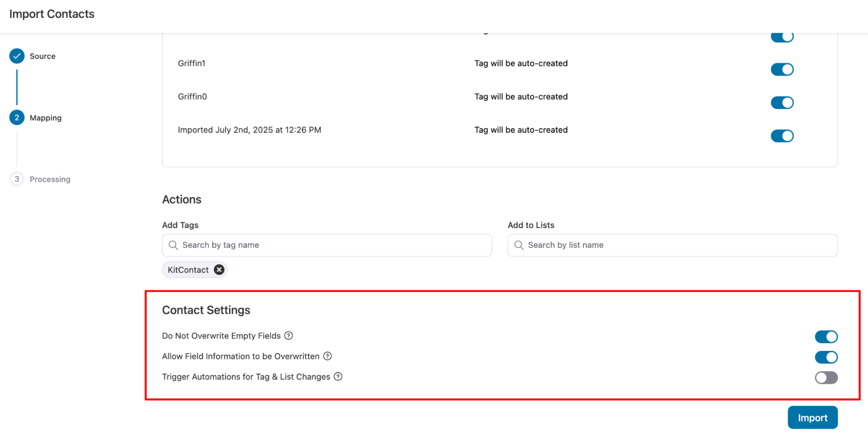
Task: Disable Do Not Overwrite Empty Fields
Action: tap(826, 337)
